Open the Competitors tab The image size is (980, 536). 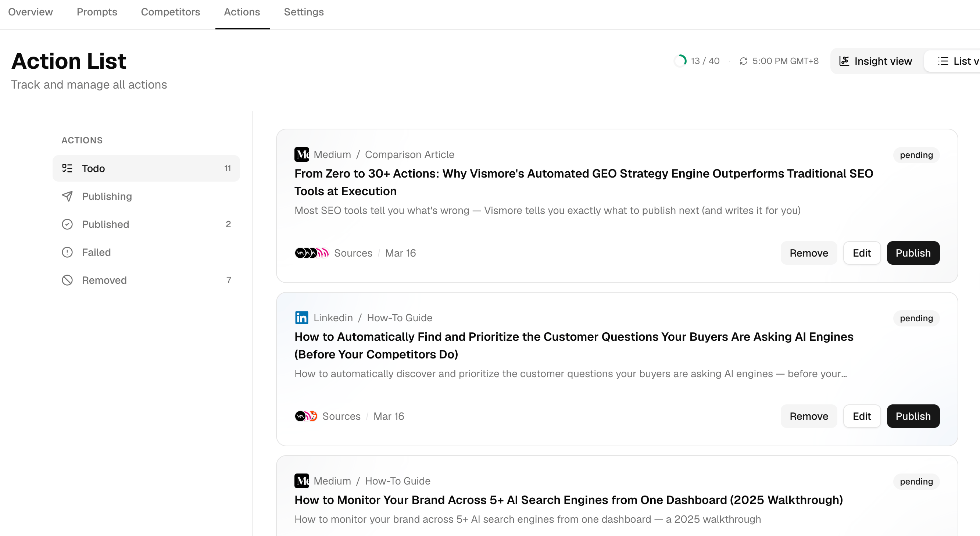[x=171, y=12]
